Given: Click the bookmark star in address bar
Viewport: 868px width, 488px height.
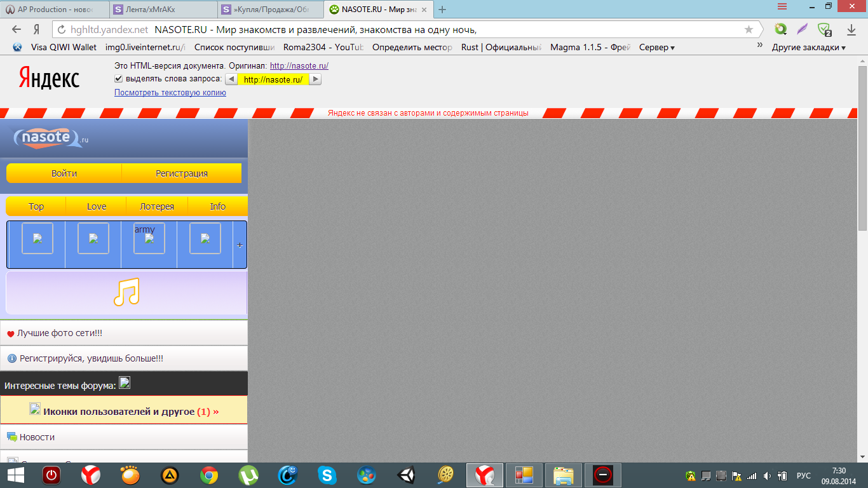Looking at the screenshot, I should click(x=749, y=29).
